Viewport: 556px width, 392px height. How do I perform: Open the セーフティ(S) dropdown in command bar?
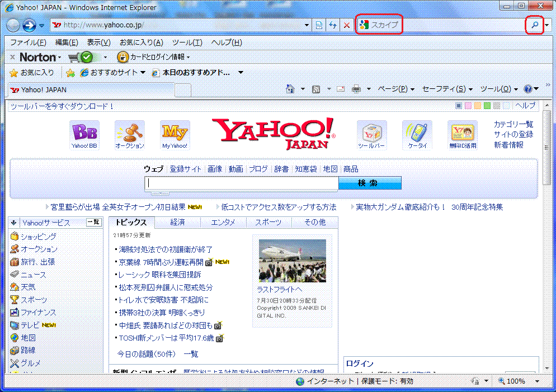click(x=447, y=89)
